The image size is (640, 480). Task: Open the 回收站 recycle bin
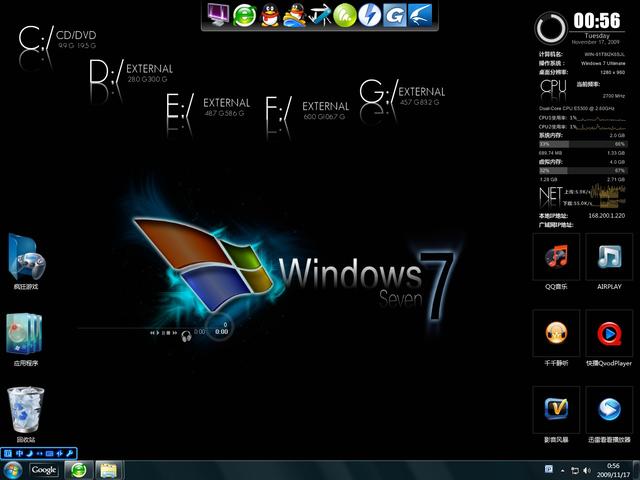[x=25, y=412]
